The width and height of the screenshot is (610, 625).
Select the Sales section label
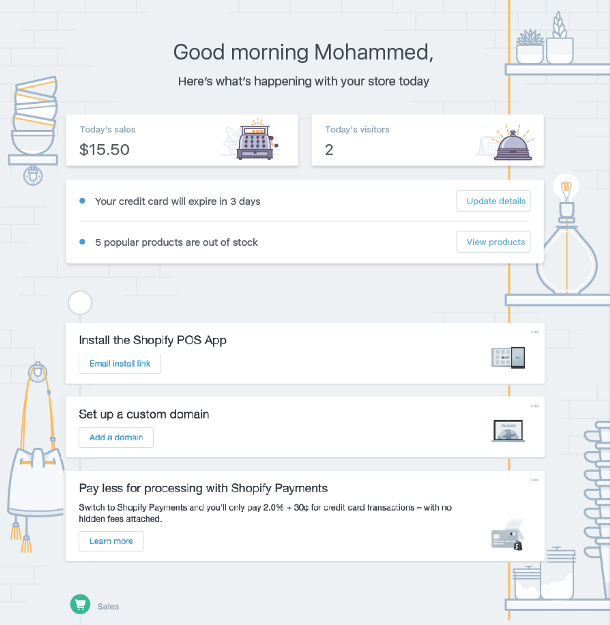(x=108, y=606)
